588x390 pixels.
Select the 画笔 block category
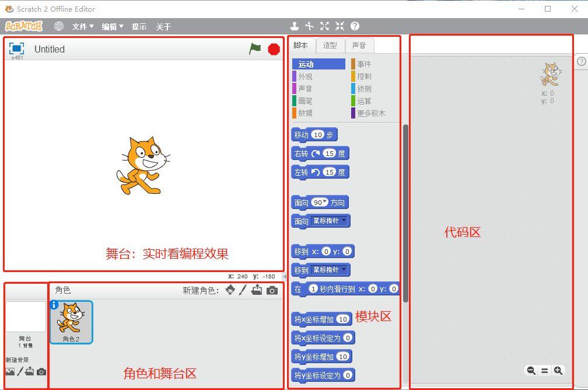coord(318,100)
